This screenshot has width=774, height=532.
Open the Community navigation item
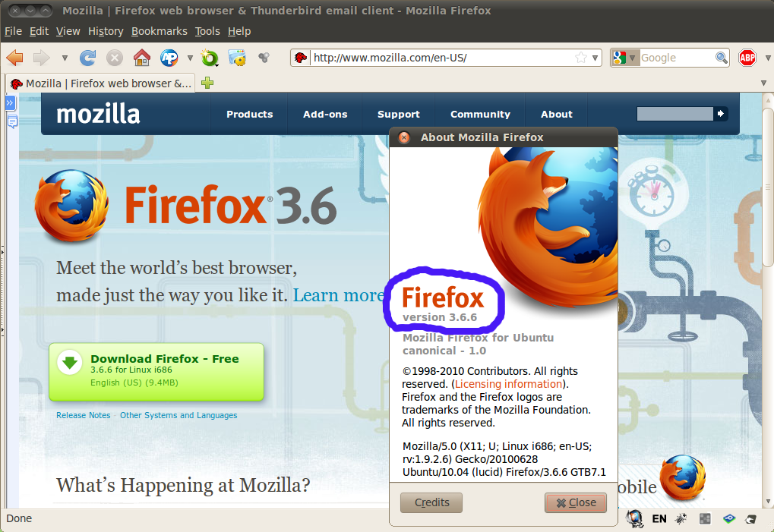480,114
